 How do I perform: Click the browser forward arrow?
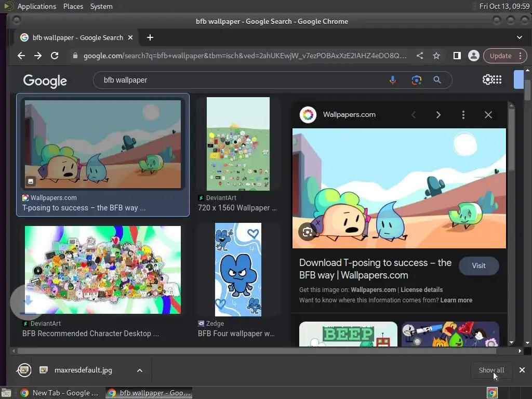point(38,56)
